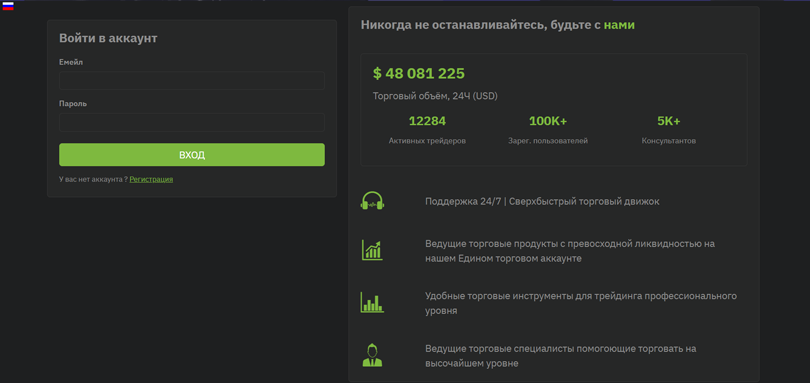Click the $ 48 081 225 trading volume
This screenshot has width=810, height=383.
[x=419, y=73]
